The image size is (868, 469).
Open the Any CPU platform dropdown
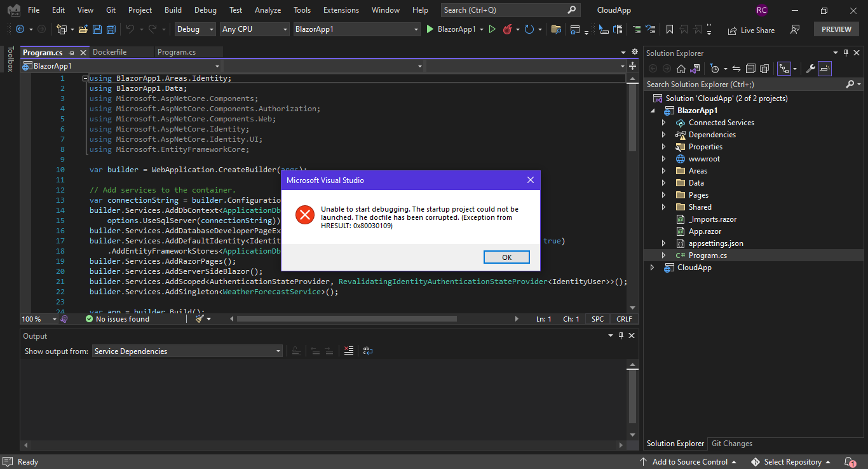pos(254,29)
